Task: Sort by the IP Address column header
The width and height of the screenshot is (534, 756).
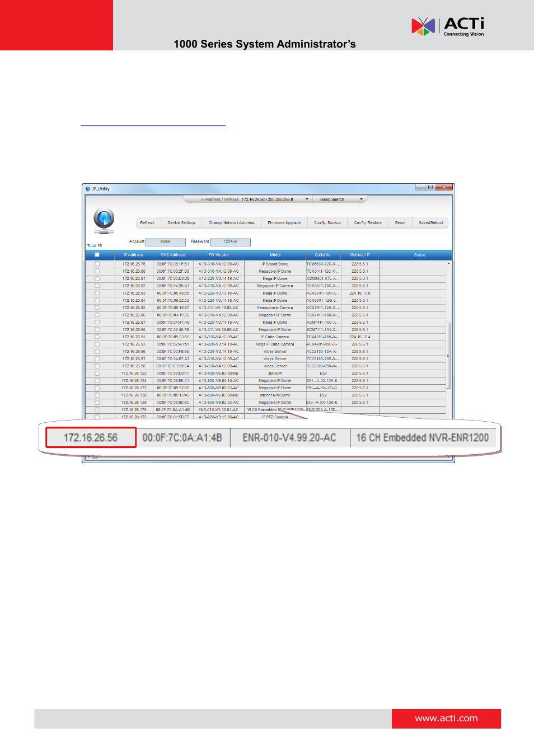Action: click(x=133, y=255)
